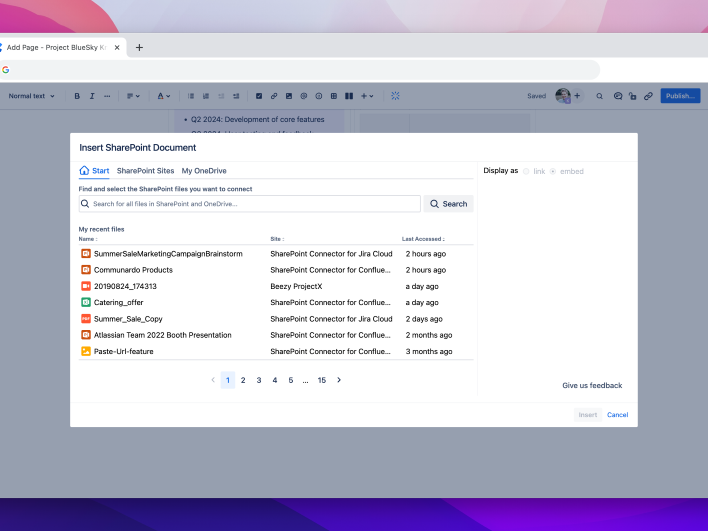Click the Excel icon for Catering_offer
Image resolution: width=708 pixels, height=531 pixels.
pyautogui.click(x=86, y=302)
